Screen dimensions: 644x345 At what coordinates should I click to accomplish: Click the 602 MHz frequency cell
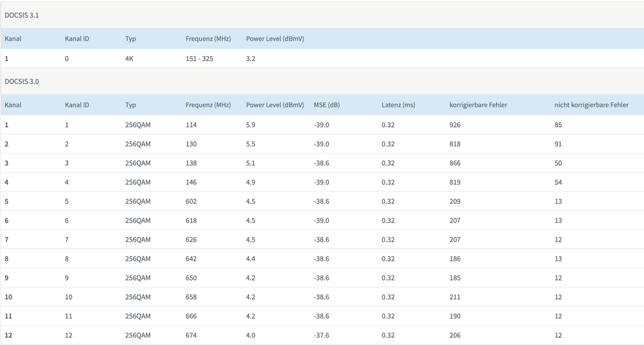(x=191, y=201)
